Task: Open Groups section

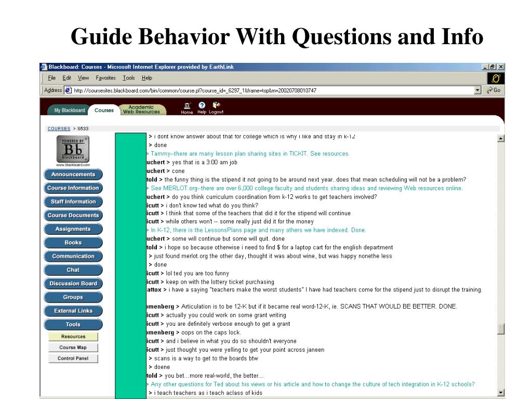Action: click(73, 297)
